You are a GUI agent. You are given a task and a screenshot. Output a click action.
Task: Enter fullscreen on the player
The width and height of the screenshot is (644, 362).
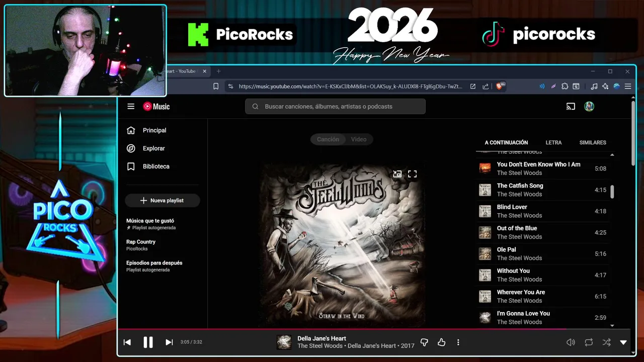pos(413,174)
